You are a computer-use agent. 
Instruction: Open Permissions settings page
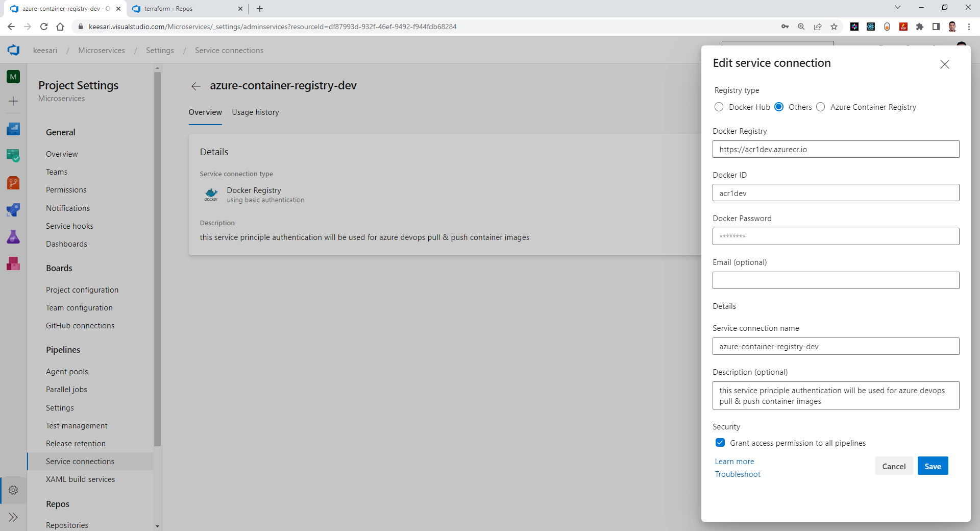[x=66, y=190]
